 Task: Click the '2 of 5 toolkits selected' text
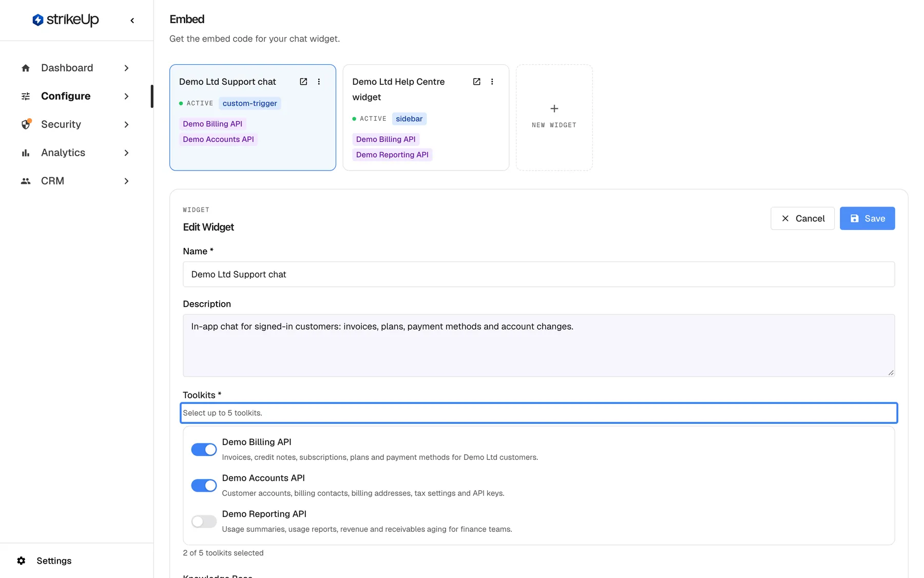pyautogui.click(x=223, y=553)
